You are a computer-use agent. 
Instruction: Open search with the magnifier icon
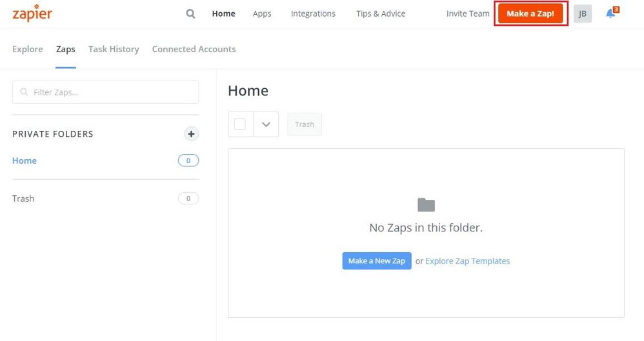point(190,14)
